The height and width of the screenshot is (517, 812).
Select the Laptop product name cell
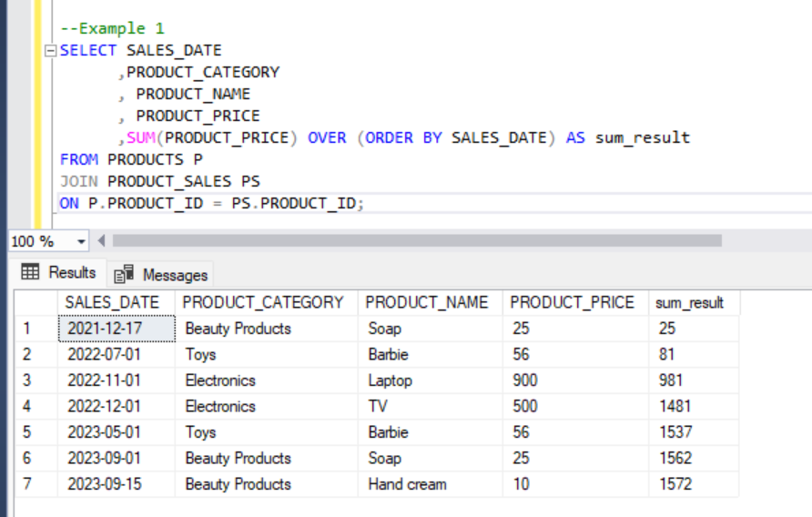tap(391, 380)
